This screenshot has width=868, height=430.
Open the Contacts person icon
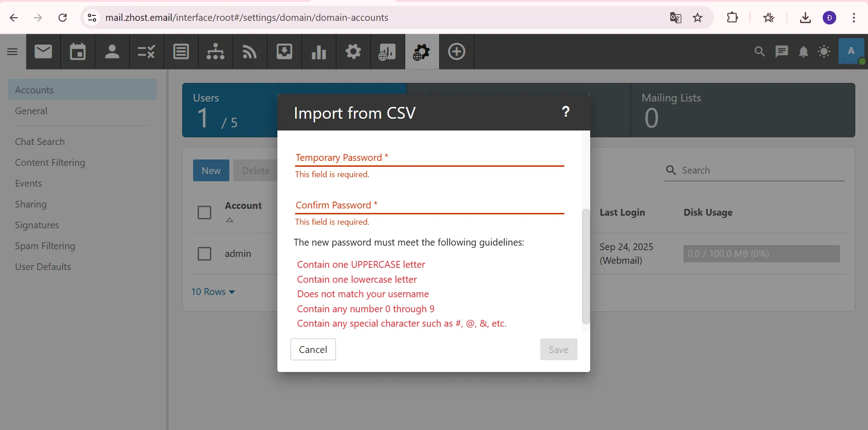click(112, 52)
